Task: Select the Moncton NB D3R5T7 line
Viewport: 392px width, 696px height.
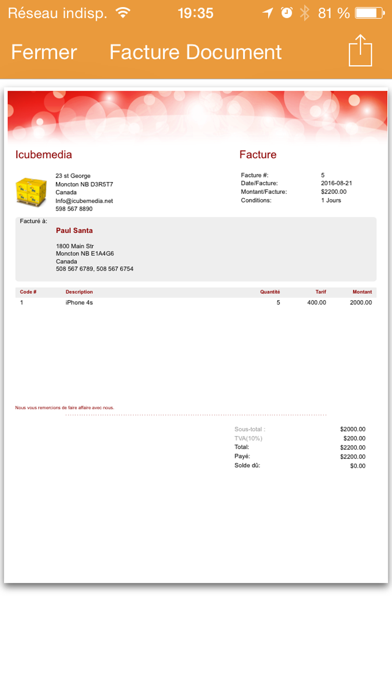Action: click(x=84, y=184)
